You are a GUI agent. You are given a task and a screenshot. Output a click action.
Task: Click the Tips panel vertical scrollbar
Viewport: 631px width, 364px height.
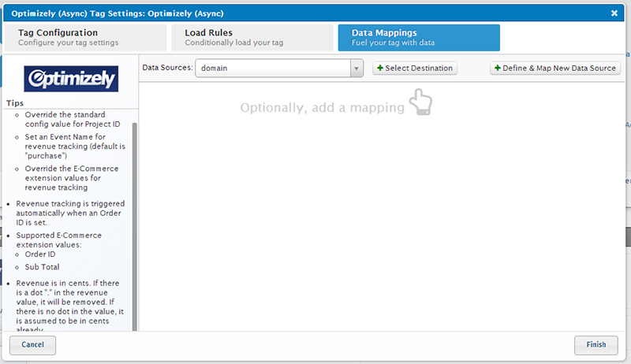[x=134, y=221]
